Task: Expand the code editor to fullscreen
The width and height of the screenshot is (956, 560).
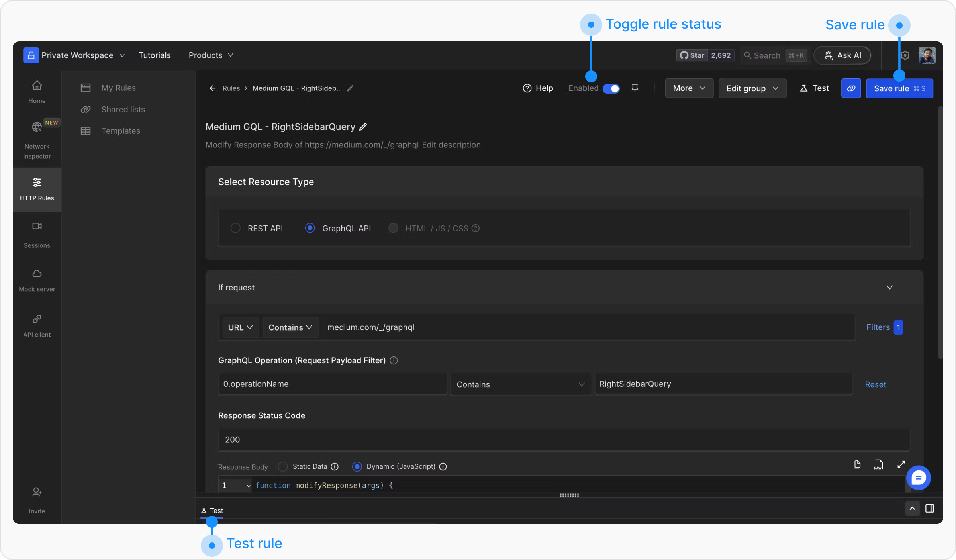Action: 901,464
